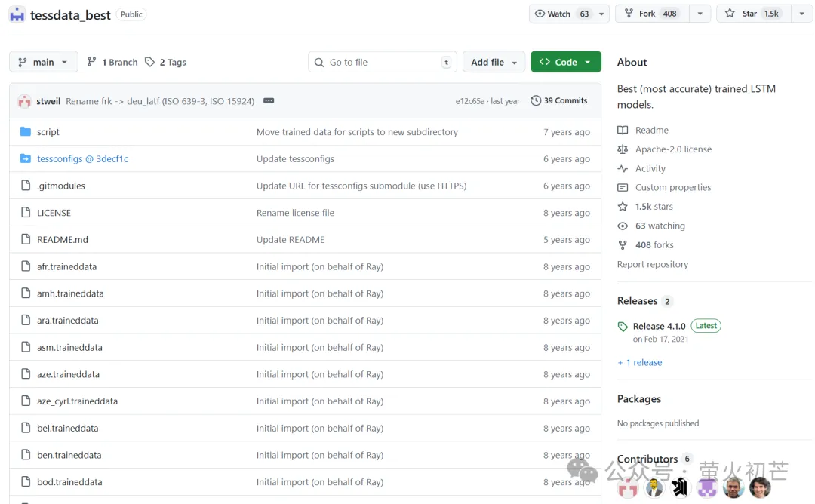Click the three-dot commit message expander
This screenshot has height=504, width=815.
click(268, 101)
